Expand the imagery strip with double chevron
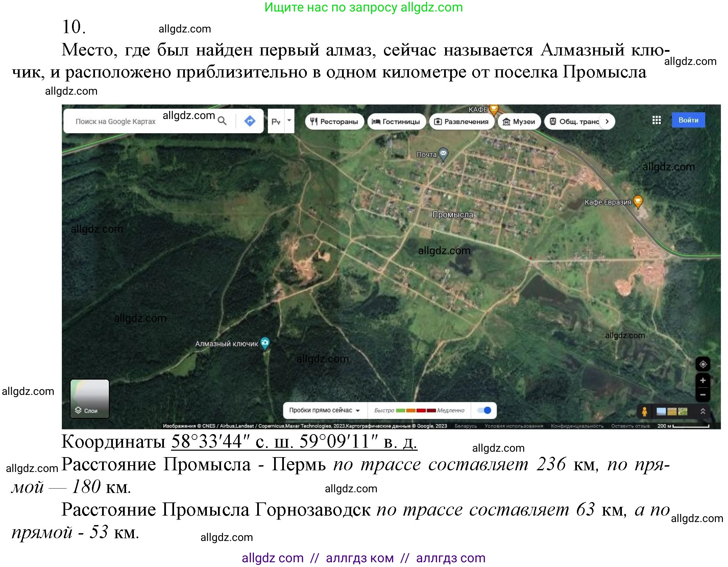This screenshot has height=567, width=728. pos(703,411)
